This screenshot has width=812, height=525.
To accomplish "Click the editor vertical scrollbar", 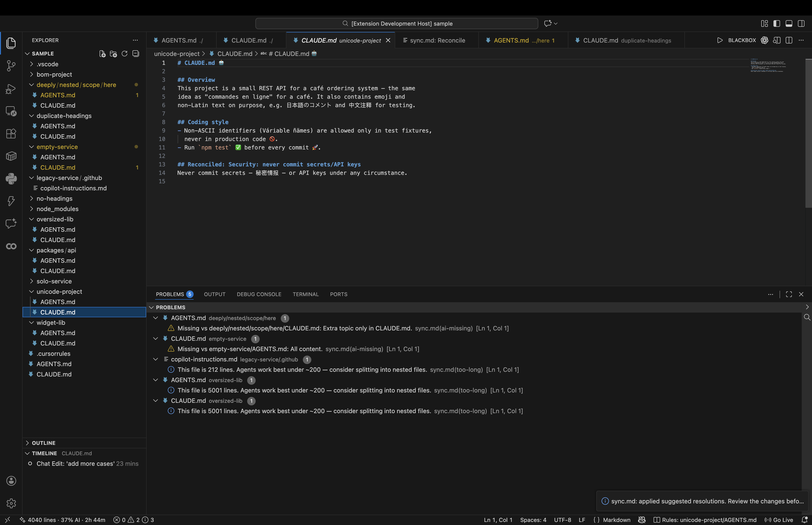I will (808, 133).
